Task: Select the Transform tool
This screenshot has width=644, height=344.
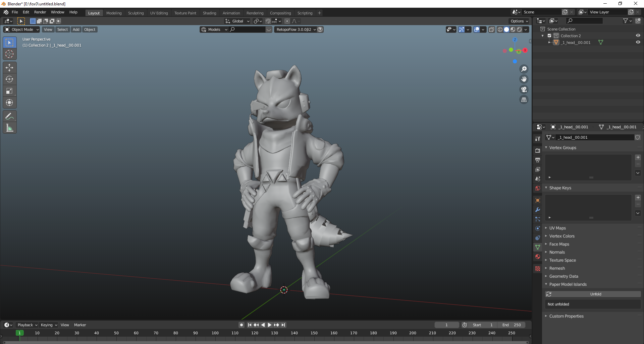Action: coord(9,102)
